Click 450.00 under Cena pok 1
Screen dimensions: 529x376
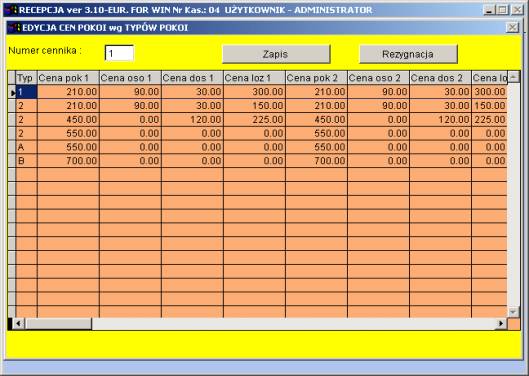(68, 119)
